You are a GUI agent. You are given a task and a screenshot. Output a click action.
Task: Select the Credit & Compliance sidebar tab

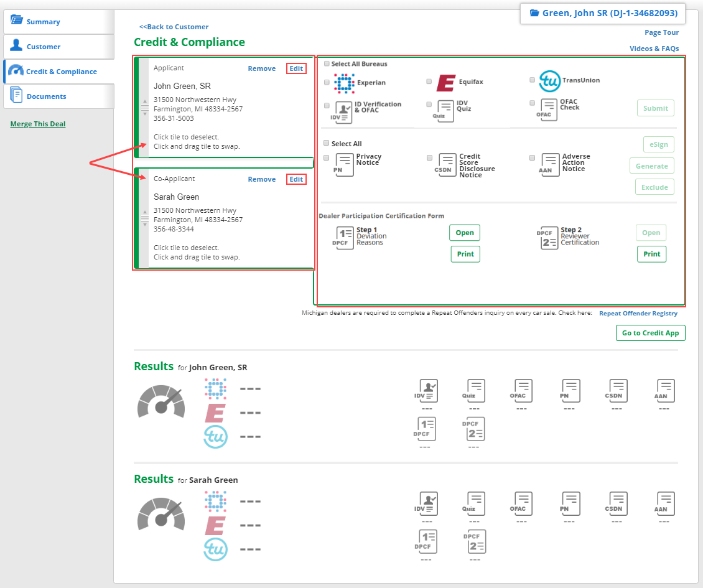click(x=58, y=72)
